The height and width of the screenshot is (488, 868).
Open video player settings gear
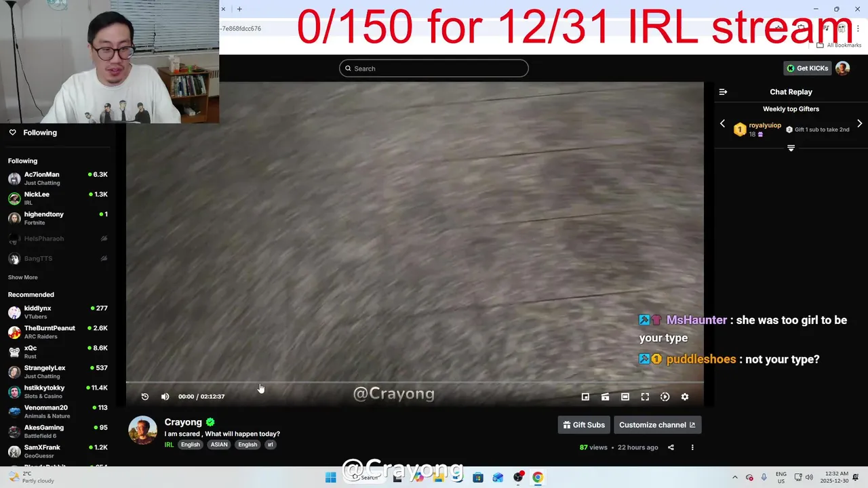[x=685, y=397]
